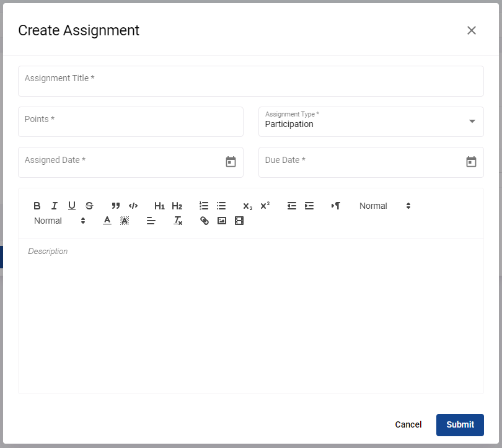
Task: Submit the new assignment
Action: pos(460,425)
